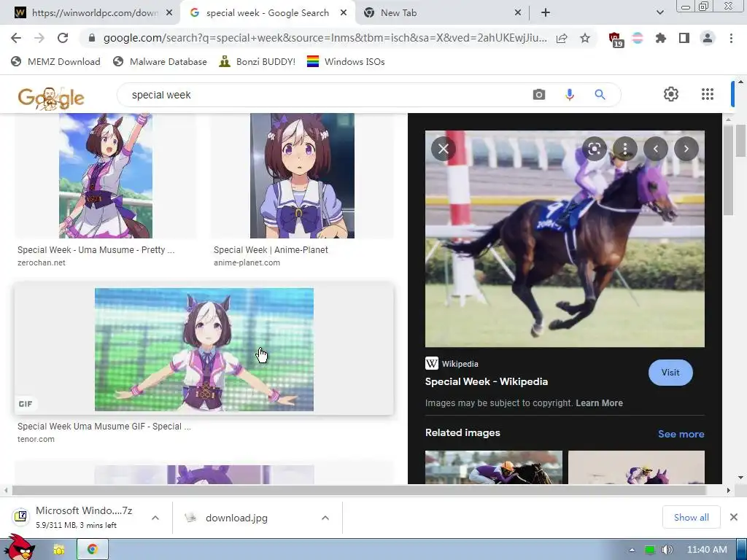Expand options for download.jpg item
The height and width of the screenshot is (560, 747).
(x=325, y=518)
